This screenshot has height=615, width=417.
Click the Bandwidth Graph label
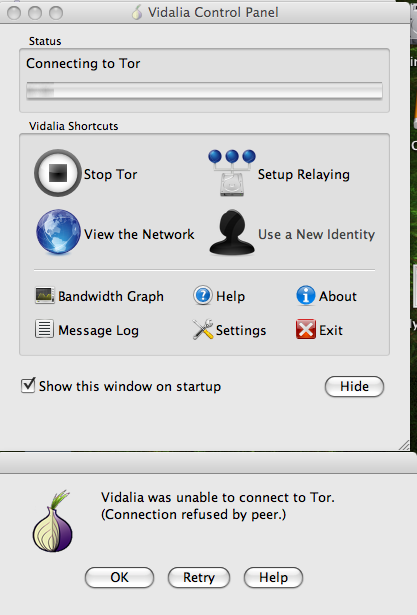111,296
